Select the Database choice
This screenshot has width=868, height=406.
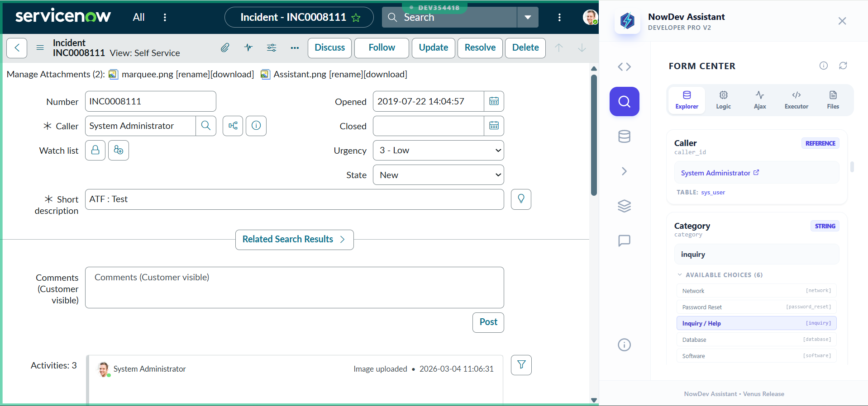(756, 340)
